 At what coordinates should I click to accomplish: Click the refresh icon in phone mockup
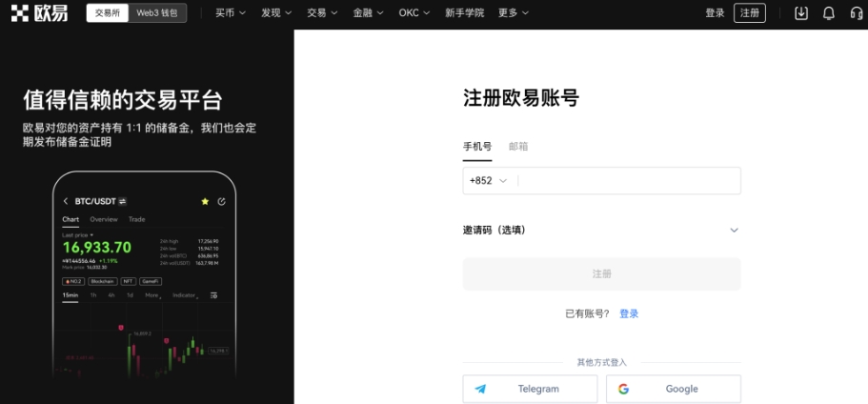point(221,201)
